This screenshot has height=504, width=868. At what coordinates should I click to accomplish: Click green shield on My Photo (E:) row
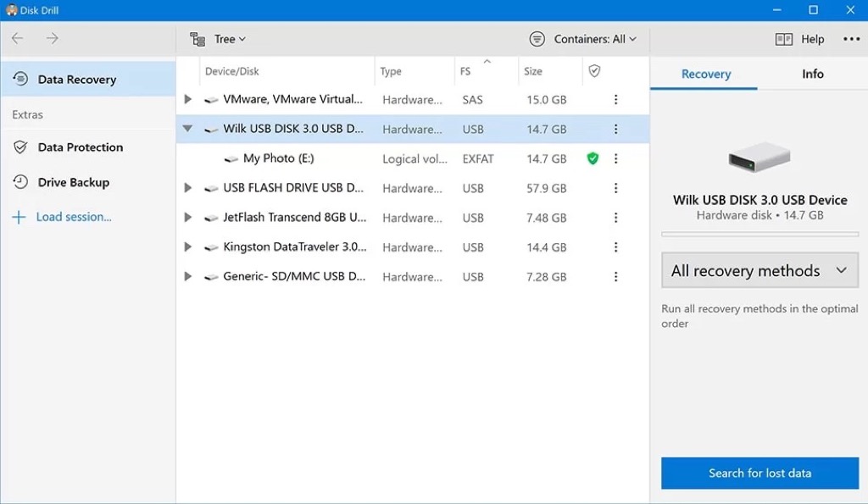(593, 158)
